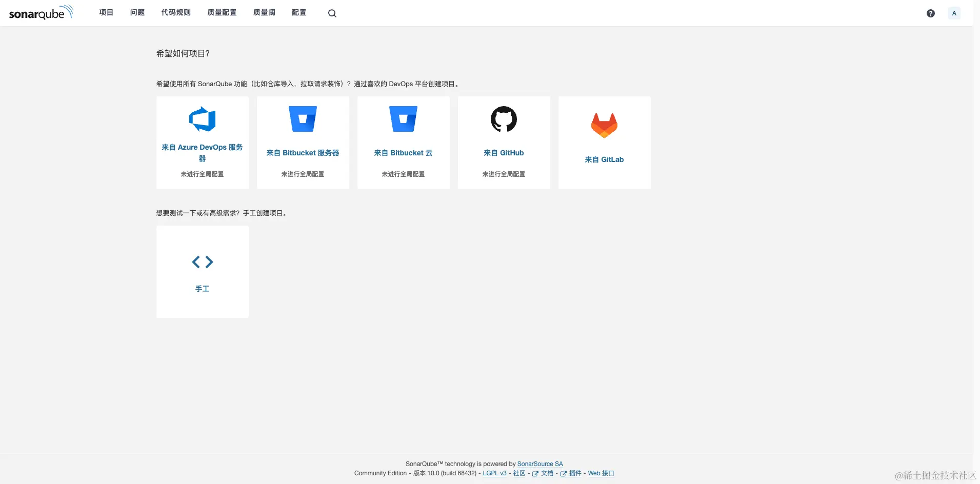Click 未进行全局配置 under Azure DevOps
980x484 pixels.
(x=203, y=174)
